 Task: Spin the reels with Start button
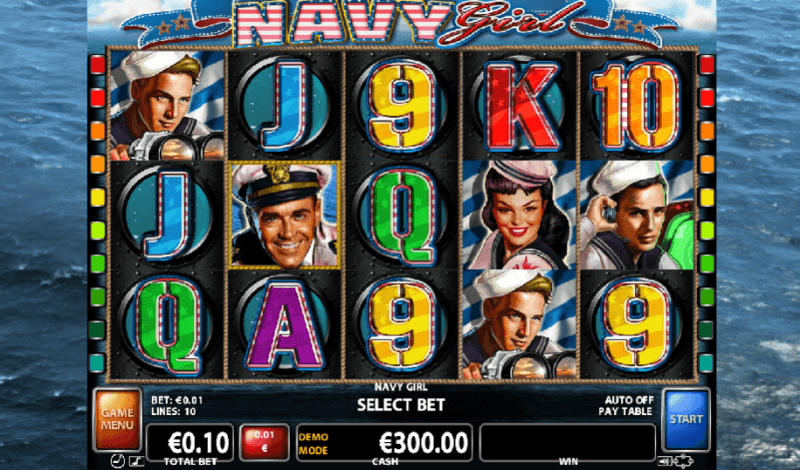point(686,419)
